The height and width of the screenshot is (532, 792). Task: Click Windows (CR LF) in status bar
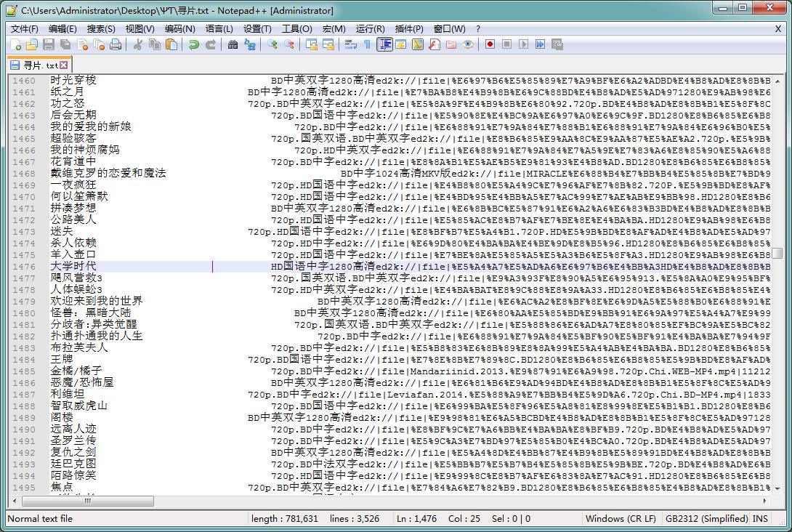(x=620, y=519)
